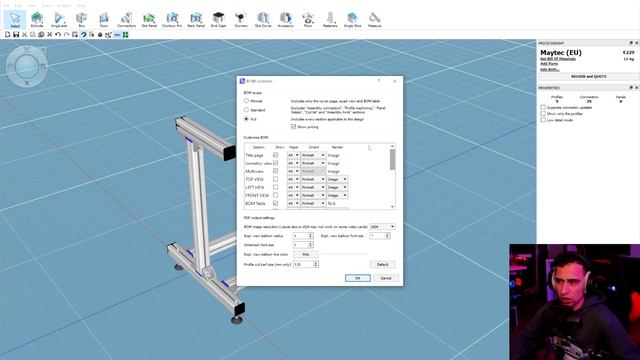Open Render dropdown for LEFT VIEW
This screenshot has width=640, height=360.
click(x=337, y=187)
